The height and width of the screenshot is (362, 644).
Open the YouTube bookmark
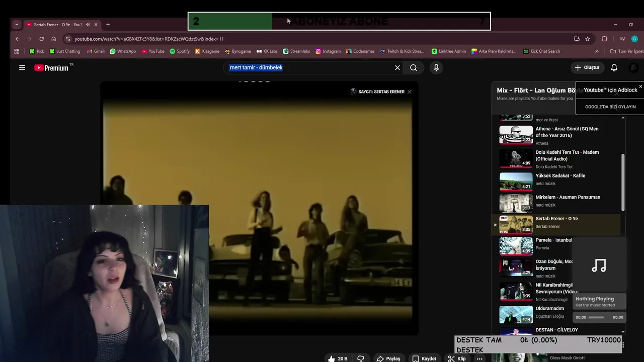click(x=153, y=51)
